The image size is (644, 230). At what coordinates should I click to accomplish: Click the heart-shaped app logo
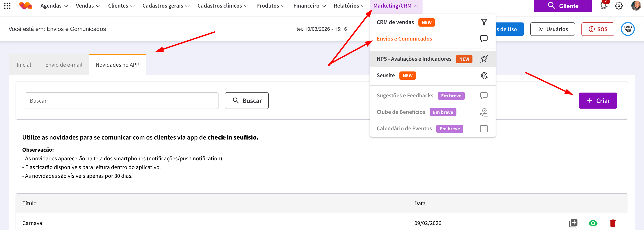(x=25, y=5)
